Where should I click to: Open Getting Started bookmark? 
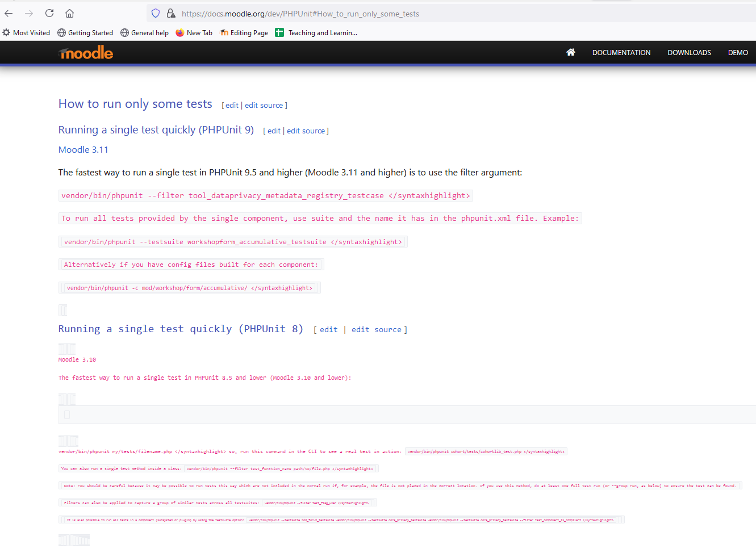coord(85,33)
